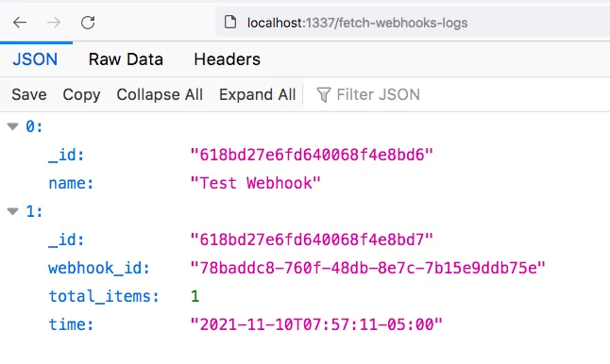This screenshot has height=364, width=610.
Task: Collapse the item 0 node
Action: (13, 126)
